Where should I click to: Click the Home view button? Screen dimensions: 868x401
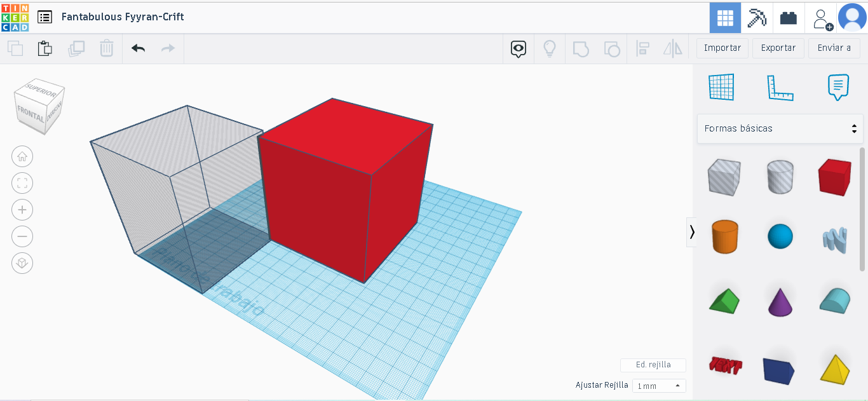pos(22,156)
